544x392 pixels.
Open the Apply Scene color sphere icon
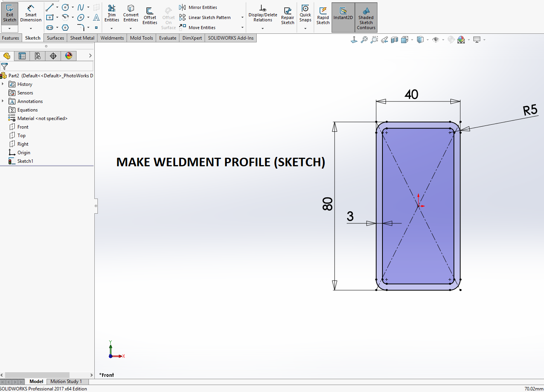462,39
